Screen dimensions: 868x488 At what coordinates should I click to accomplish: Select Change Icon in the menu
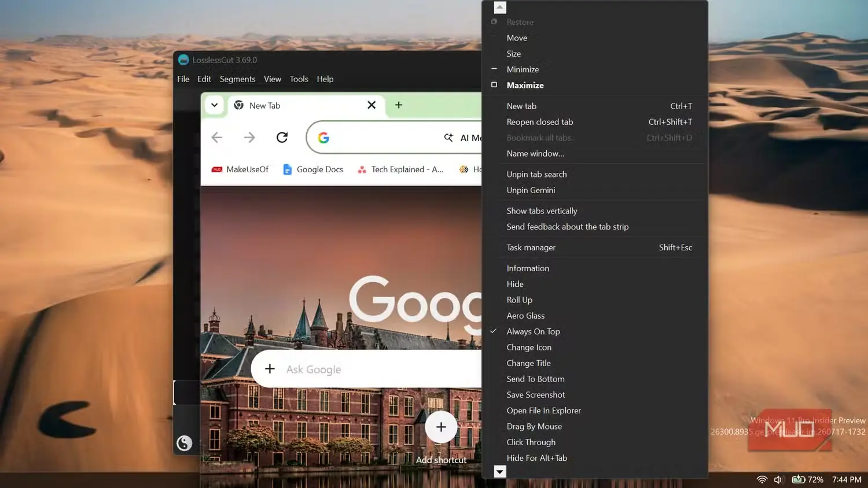pyautogui.click(x=595, y=347)
